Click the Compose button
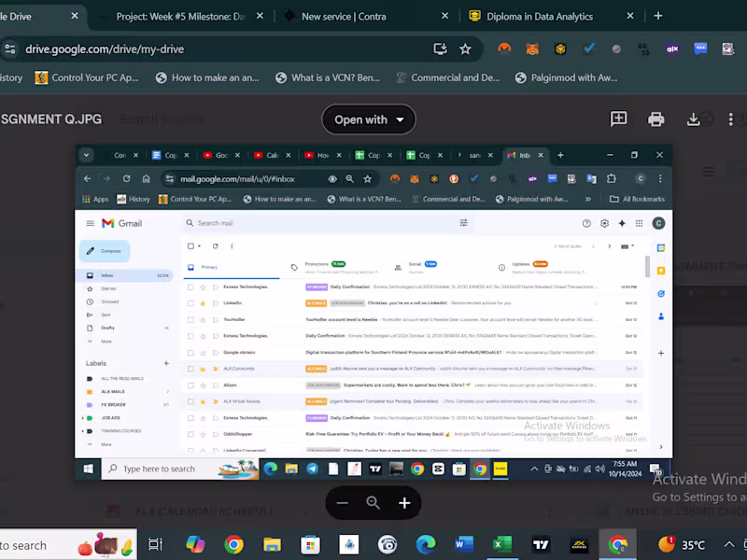 [104, 251]
